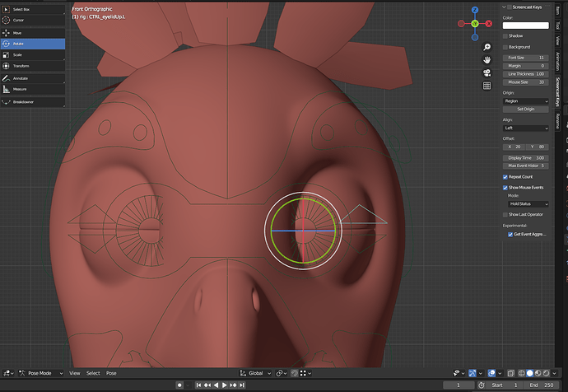Screen dimensions: 568x392
Task: Activate the Cursor tool
Action: pyautogui.click(x=33, y=21)
